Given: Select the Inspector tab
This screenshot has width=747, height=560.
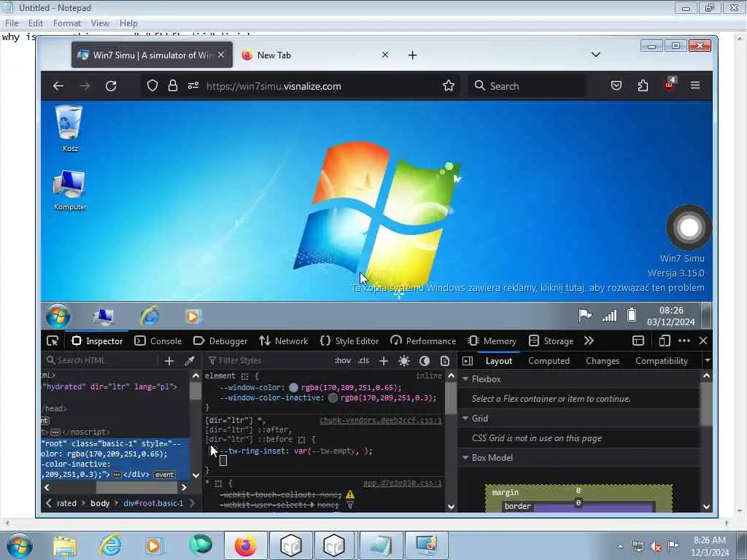Looking at the screenshot, I should (x=97, y=341).
